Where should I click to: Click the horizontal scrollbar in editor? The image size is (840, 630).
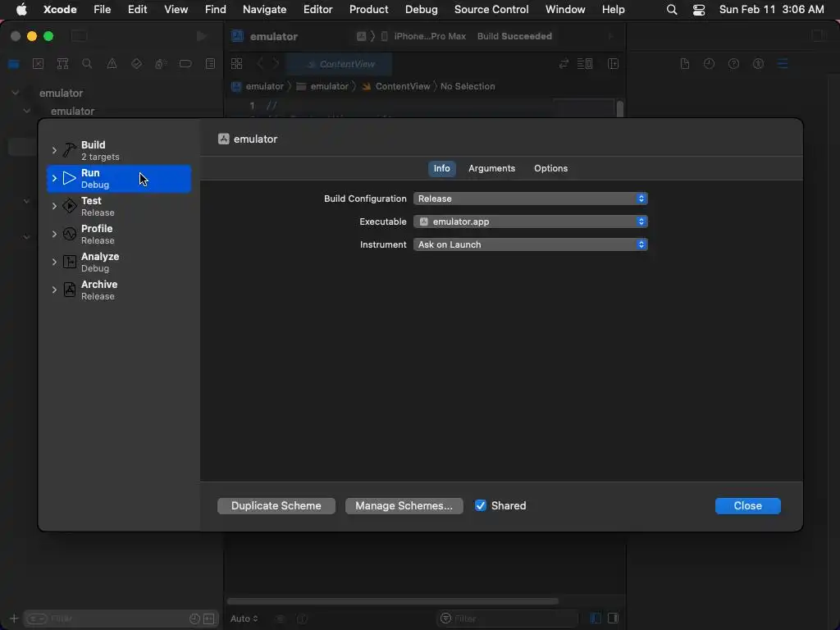(x=393, y=601)
